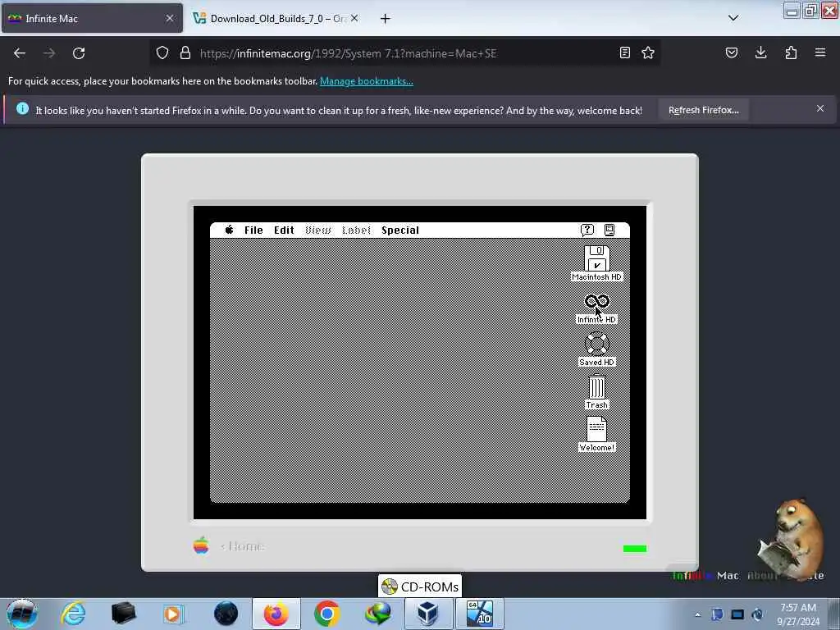840x630 pixels.
Task: Expand the list all tabs dropdown
Action: [x=733, y=18]
